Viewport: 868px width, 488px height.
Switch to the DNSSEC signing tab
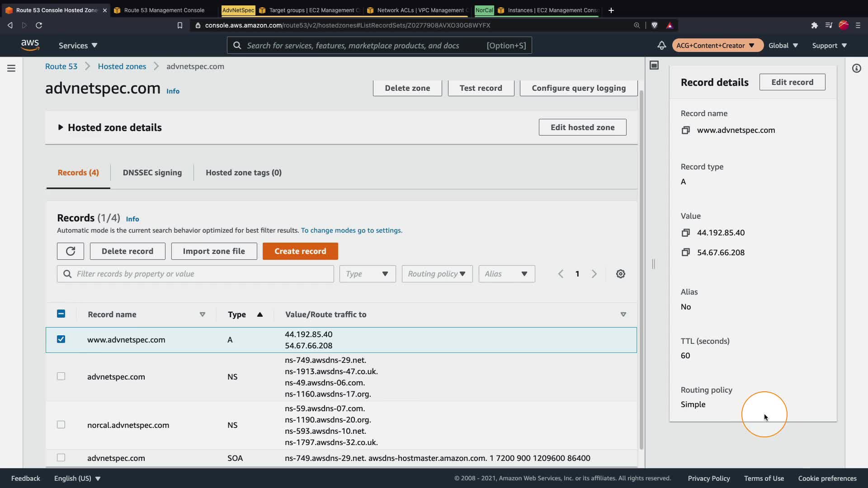(x=152, y=173)
